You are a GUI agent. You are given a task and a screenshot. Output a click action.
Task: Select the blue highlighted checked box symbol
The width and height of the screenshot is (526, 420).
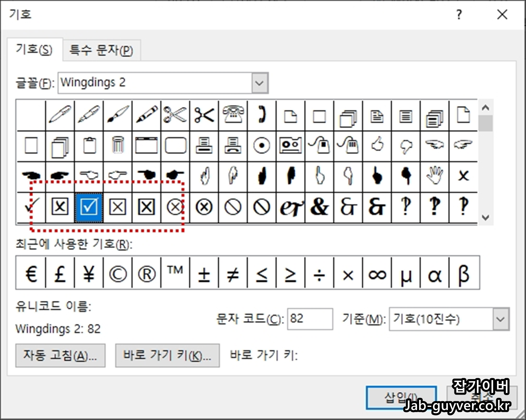tap(89, 207)
